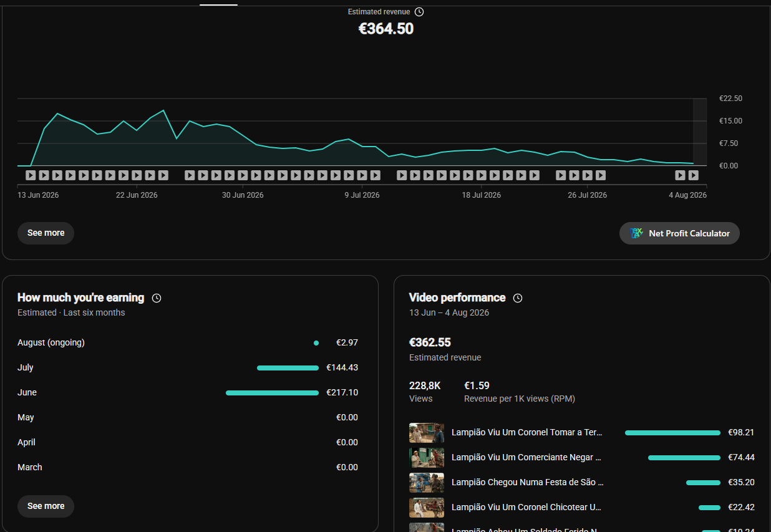Click clock icon next to How much you're earning
The image size is (771, 532).
pos(157,298)
